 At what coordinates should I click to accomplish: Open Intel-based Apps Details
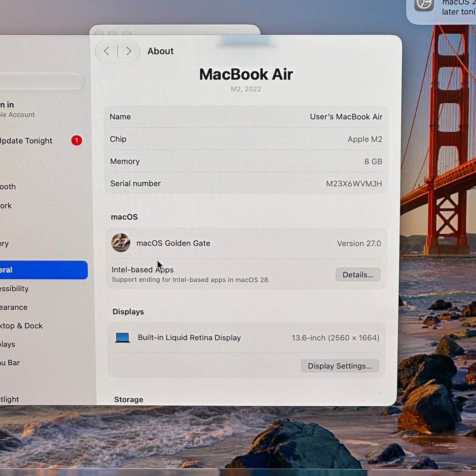pos(358,274)
